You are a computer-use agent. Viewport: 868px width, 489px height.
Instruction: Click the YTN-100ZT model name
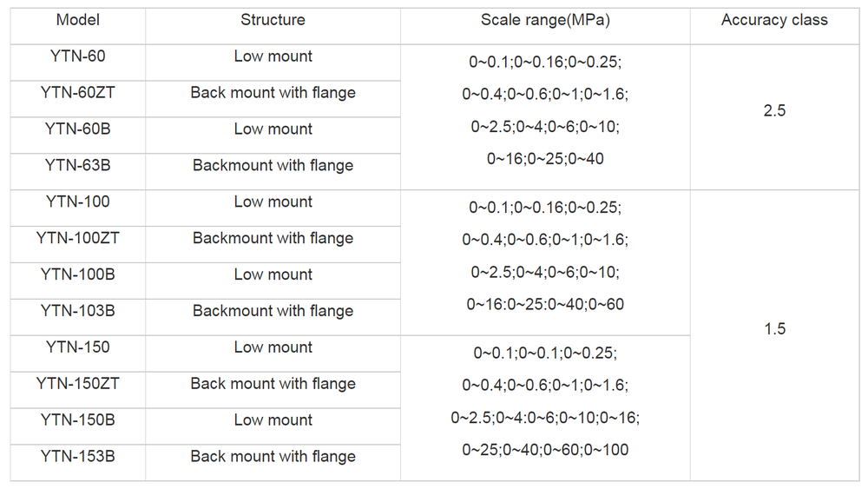click(x=77, y=238)
